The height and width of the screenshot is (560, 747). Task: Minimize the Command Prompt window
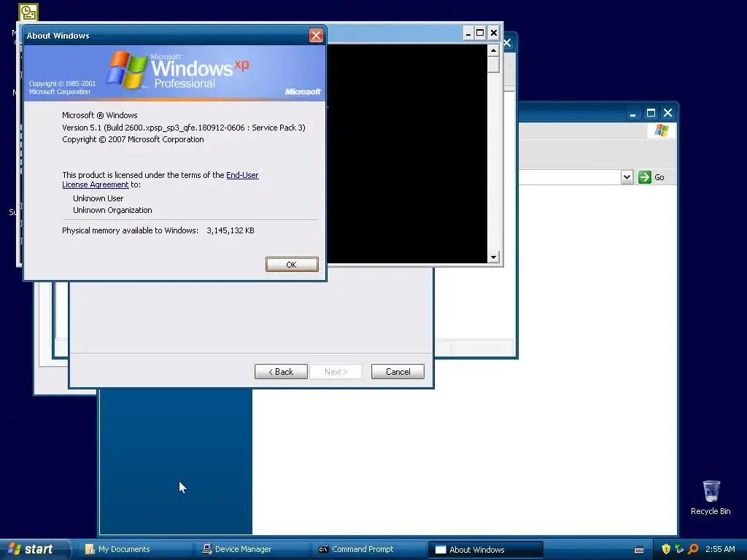click(x=468, y=33)
